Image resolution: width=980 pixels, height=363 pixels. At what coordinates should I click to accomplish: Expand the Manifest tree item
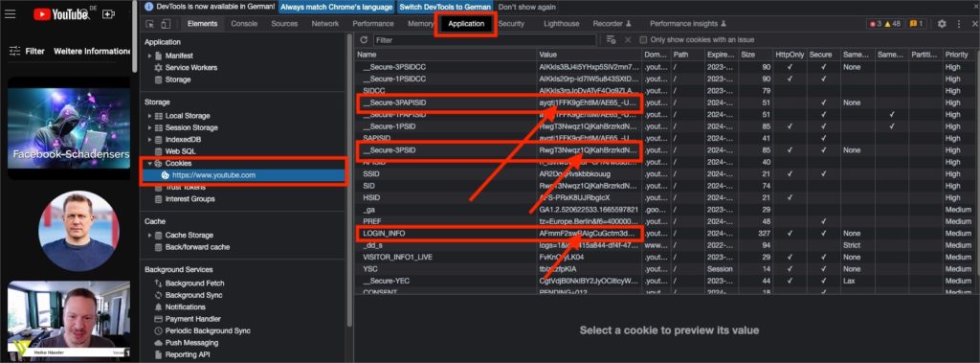pos(149,56)
